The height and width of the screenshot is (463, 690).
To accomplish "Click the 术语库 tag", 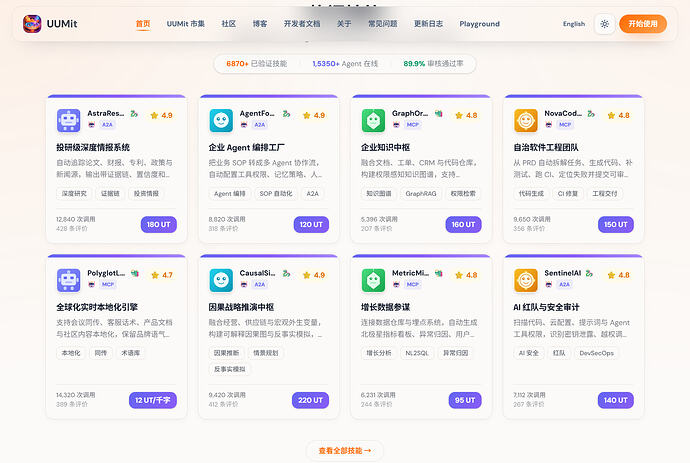I will (x=131, y=353).
